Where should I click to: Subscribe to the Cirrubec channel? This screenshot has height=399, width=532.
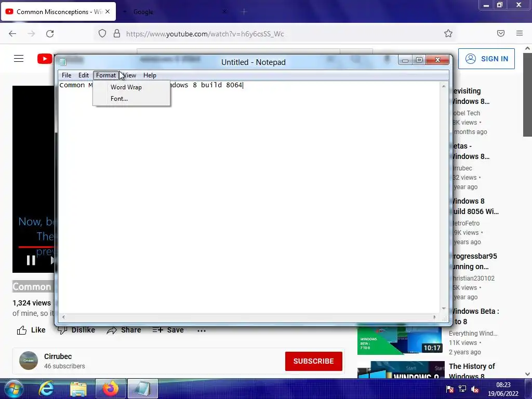pos(313,361)
